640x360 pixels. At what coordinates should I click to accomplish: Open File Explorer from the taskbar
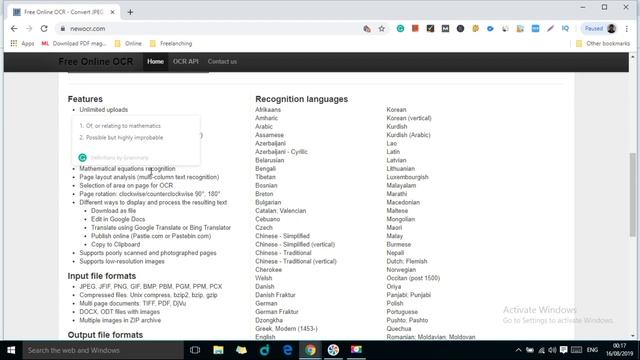[218, 350]
